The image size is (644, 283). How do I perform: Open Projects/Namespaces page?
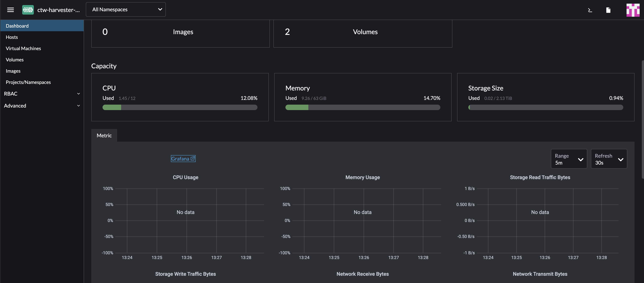coord(28,82)
